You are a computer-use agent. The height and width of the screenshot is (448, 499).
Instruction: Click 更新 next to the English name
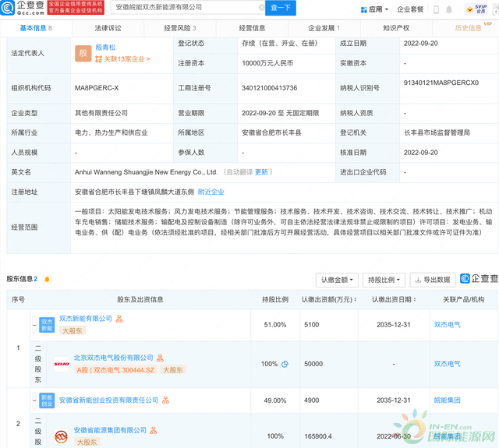(x=261, y=172)
